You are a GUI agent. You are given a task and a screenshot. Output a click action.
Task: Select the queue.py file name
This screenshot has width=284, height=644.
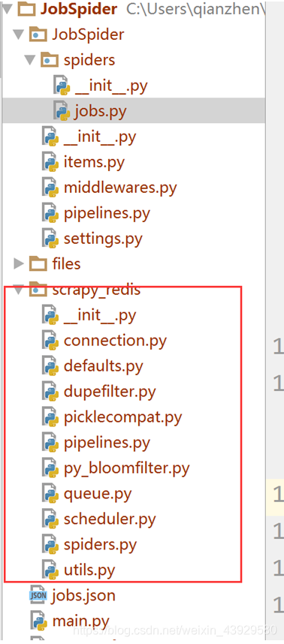click(x=98, y=493)
